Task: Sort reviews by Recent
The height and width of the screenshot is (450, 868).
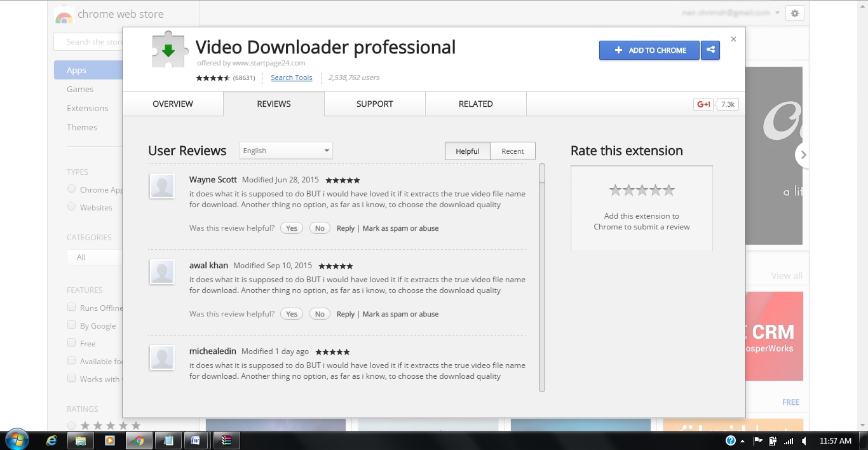Action: pyautogui.click(x=513, y=151)
